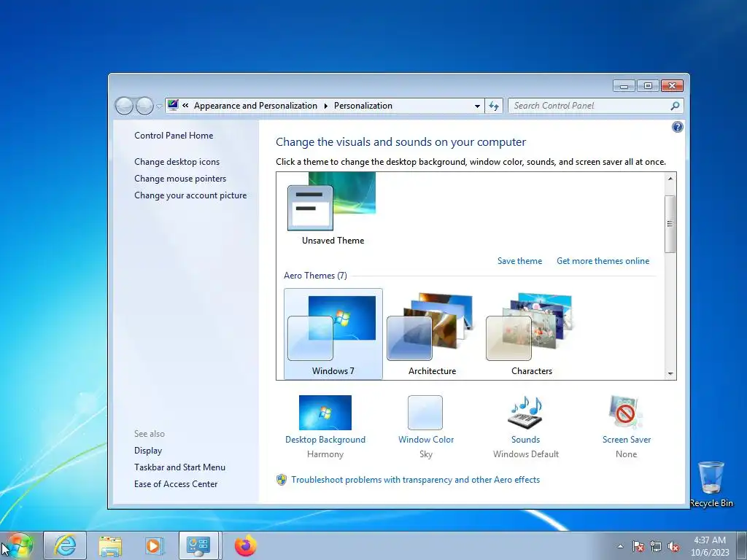Open the Sounds icon with music notes

[525, 413]
